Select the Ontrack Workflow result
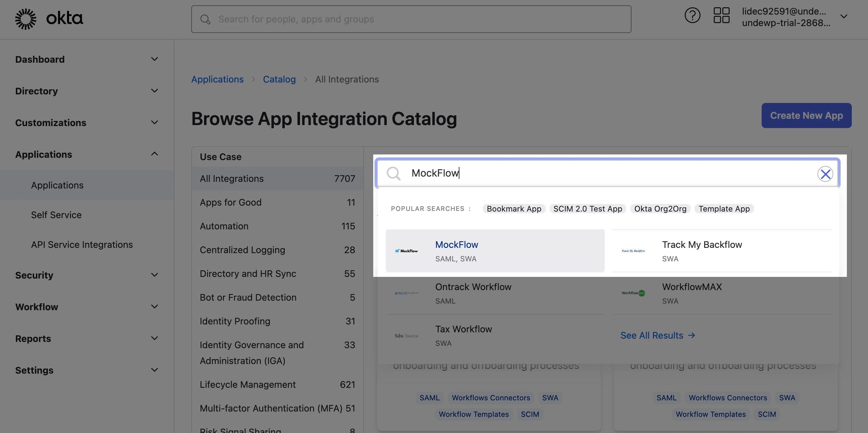The image size is (868, 433). (x=495, y=293)
